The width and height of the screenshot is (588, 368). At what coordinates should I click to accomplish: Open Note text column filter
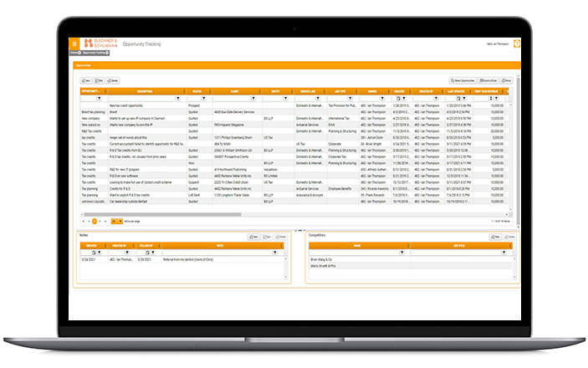pyautogui.click(x=275, y=253)
